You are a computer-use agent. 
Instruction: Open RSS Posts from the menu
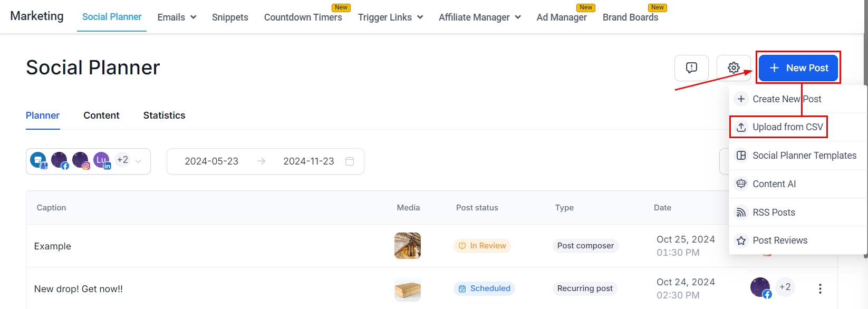(x=773, y=213)
